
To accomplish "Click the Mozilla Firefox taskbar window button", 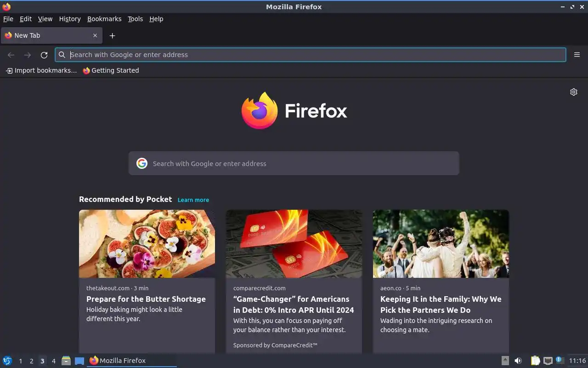I will click(132, 361).
